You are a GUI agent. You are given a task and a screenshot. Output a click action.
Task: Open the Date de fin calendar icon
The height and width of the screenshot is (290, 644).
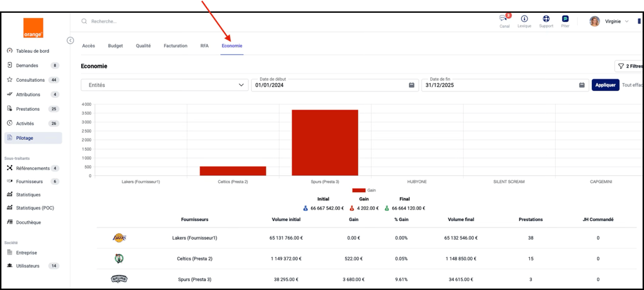(582, 85)
